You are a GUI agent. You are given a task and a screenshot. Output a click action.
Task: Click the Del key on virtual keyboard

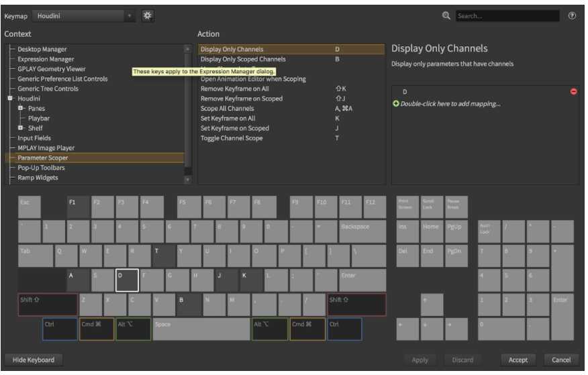pos(407,256)
